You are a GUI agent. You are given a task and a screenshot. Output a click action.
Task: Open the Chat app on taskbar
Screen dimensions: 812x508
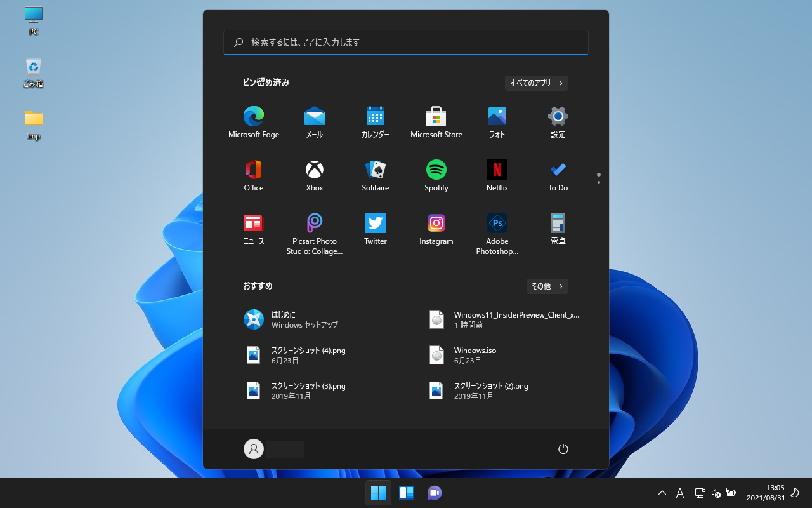(435, 493)
